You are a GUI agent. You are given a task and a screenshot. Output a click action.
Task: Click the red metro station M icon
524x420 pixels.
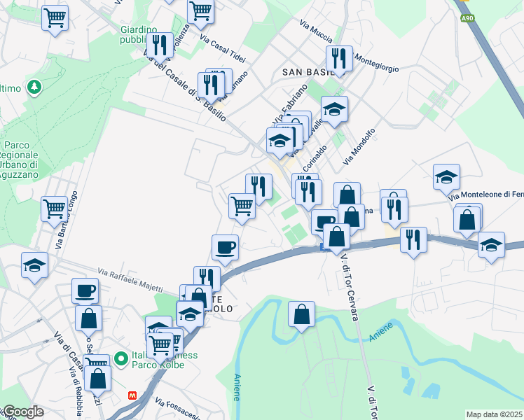(x=132, y=395)
